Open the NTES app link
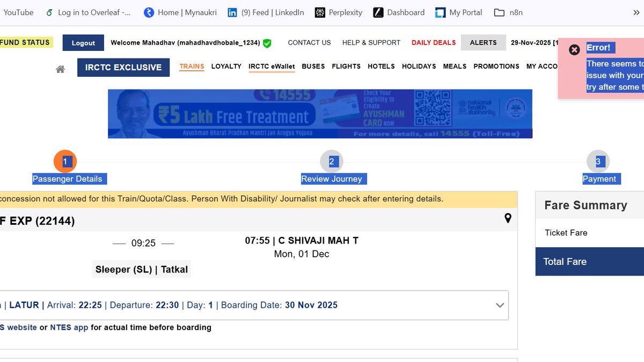Image resolution: width=644 pixels, height=362 pixels. coord(69,327)
